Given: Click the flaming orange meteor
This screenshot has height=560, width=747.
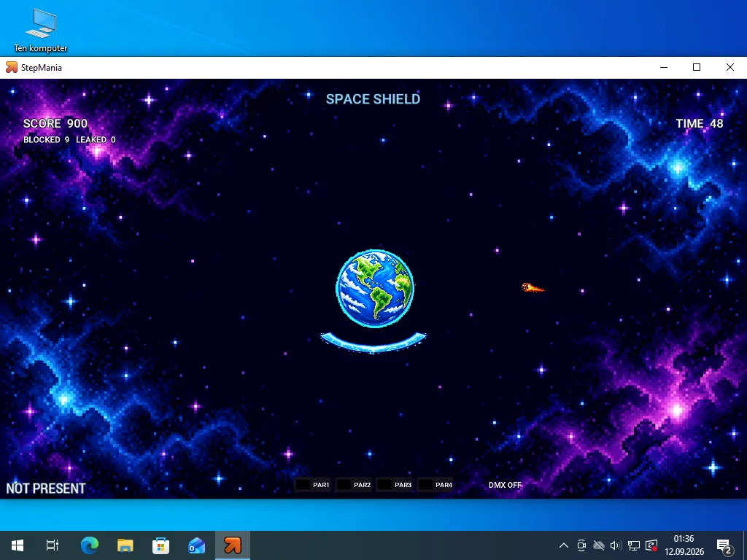Looking at the screenshot, I should point(533,287).
